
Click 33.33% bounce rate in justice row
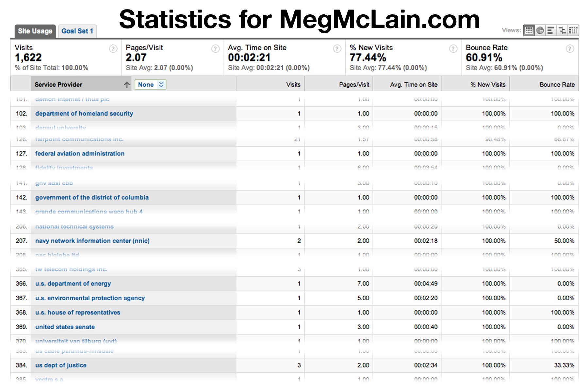click(564, 365)
